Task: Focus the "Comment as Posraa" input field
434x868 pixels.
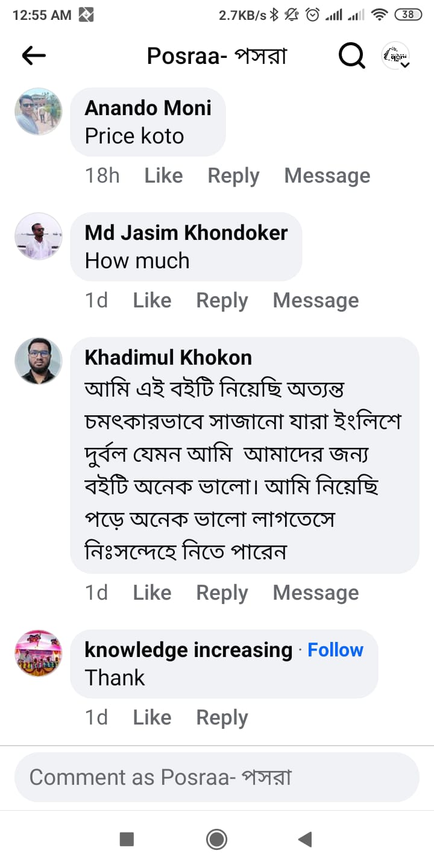Action: (216, 777)
